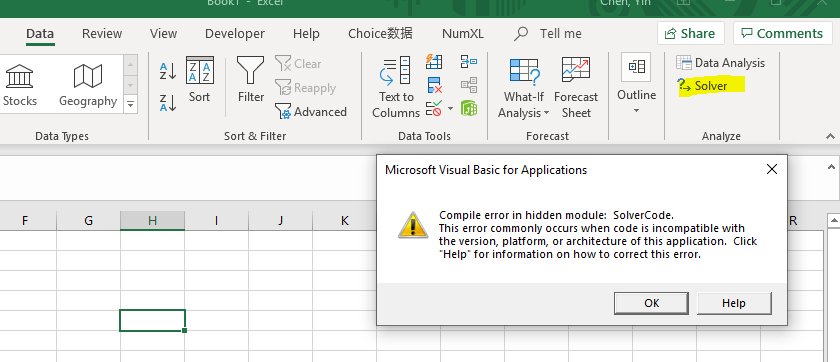Open the What-If Analysis menu

pos(523,88)
